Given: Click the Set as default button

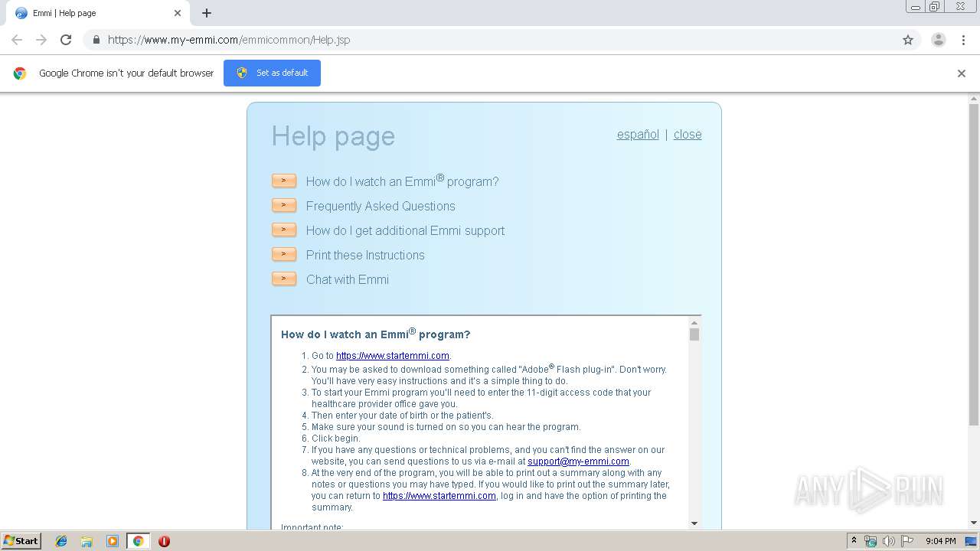Looking at the screenshot, I should [x=272, y=73].
